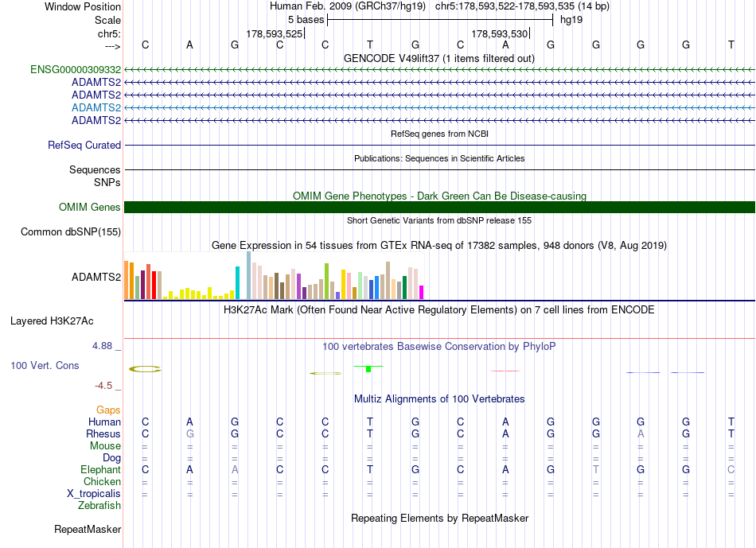Viewport: 756px width, 548px height.
Task: Click the 178,593,530 position marker on ruler
Action: click(x=500, y=33)
